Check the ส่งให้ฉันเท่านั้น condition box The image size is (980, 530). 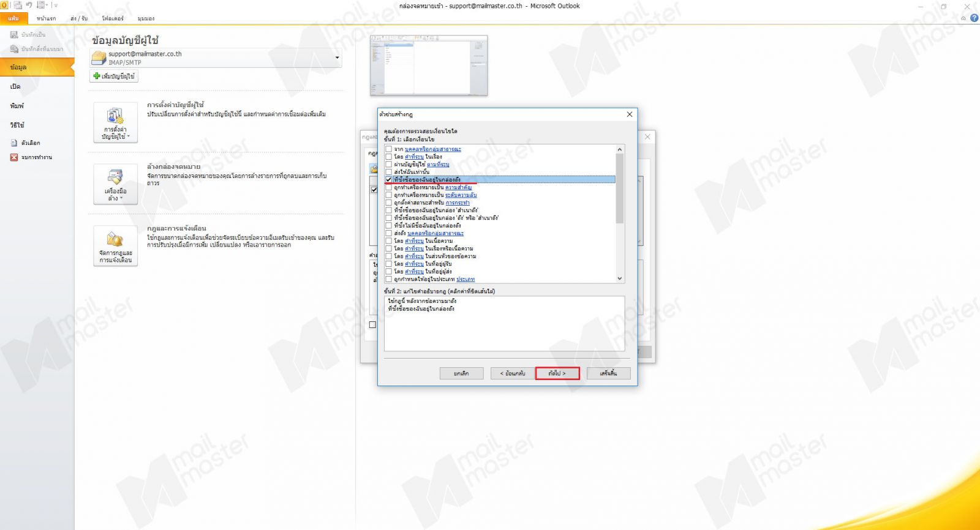coord(388,172)
